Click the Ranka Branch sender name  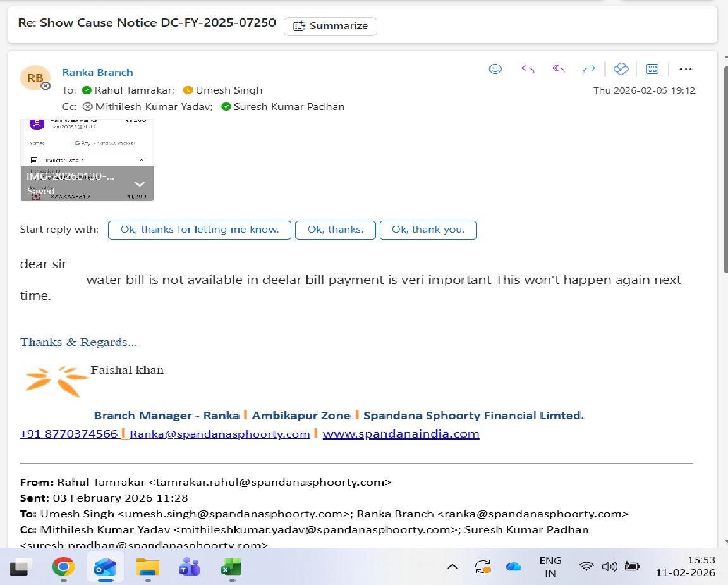pos(97,72)
